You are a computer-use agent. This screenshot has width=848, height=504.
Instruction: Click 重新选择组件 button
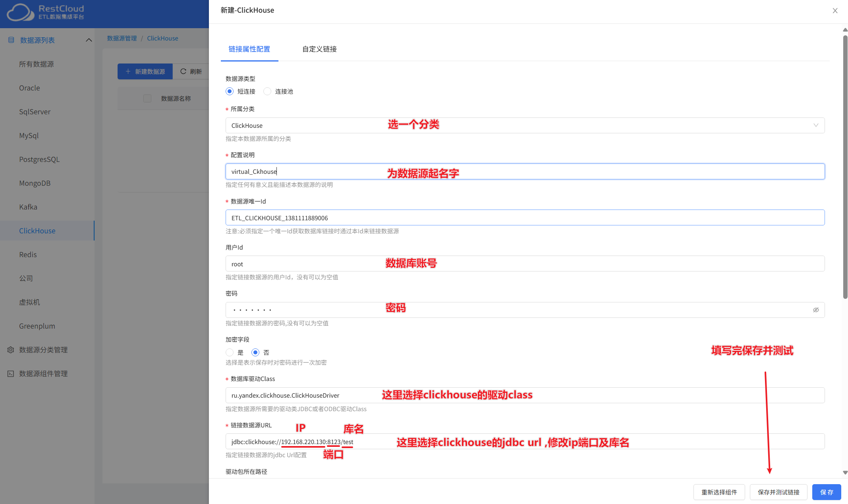[x=719, y=492]
